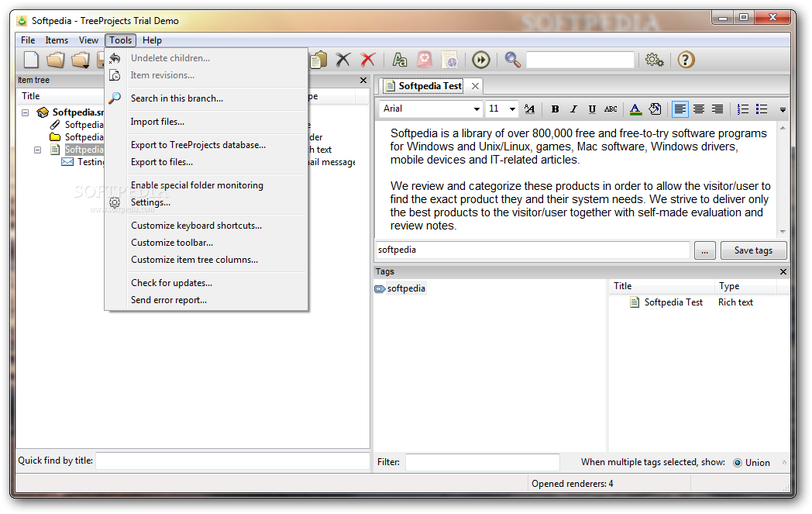Click the envelope icon of Testing item
The image size is (812, 514).
[67, 162]
